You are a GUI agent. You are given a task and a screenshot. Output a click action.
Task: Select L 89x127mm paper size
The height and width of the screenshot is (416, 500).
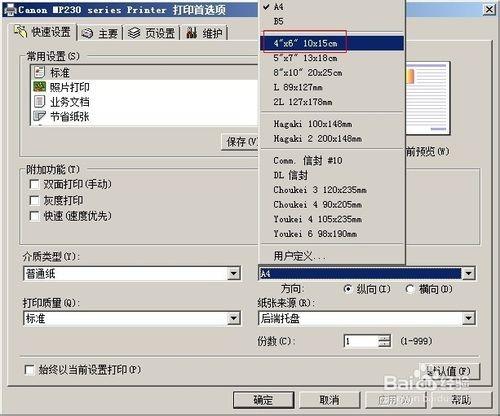tap(332, 87)
